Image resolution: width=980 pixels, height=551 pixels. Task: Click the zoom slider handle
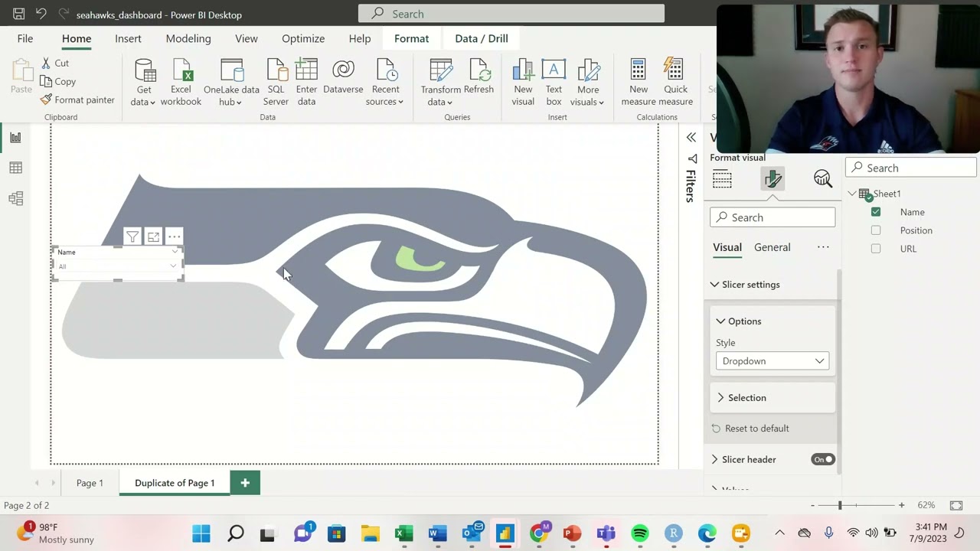tap(840, 505)
